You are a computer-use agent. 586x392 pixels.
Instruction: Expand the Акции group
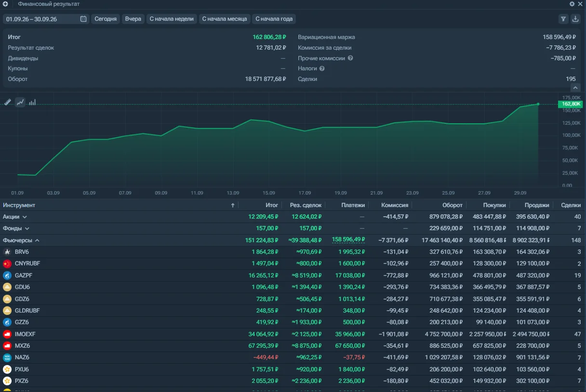coord(25,217)
